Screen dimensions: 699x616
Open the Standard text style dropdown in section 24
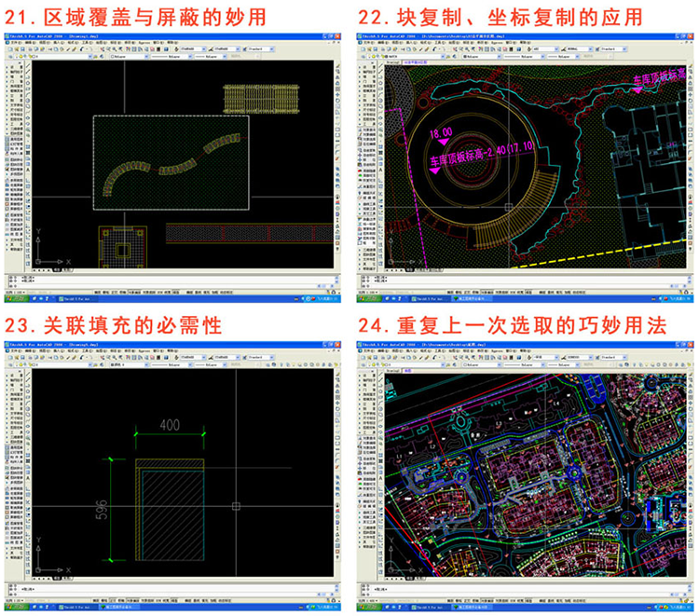(x=610, y=358)
